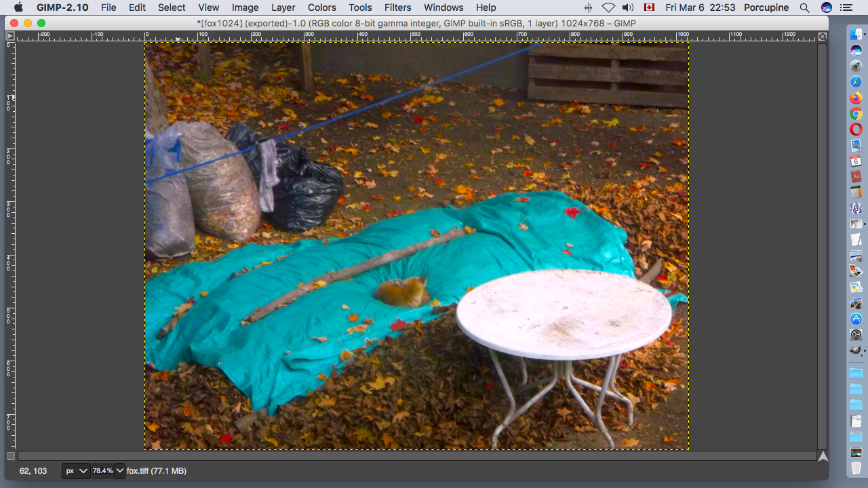Open the Select menu
Viewport: 868px width, 488px height.
172,7
